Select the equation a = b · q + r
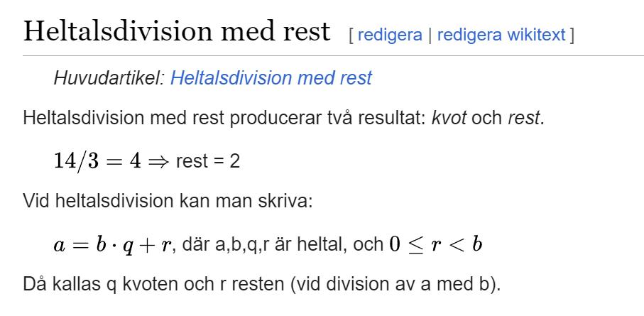The height and width of the screenshot is (316, 644). point(112,244)
